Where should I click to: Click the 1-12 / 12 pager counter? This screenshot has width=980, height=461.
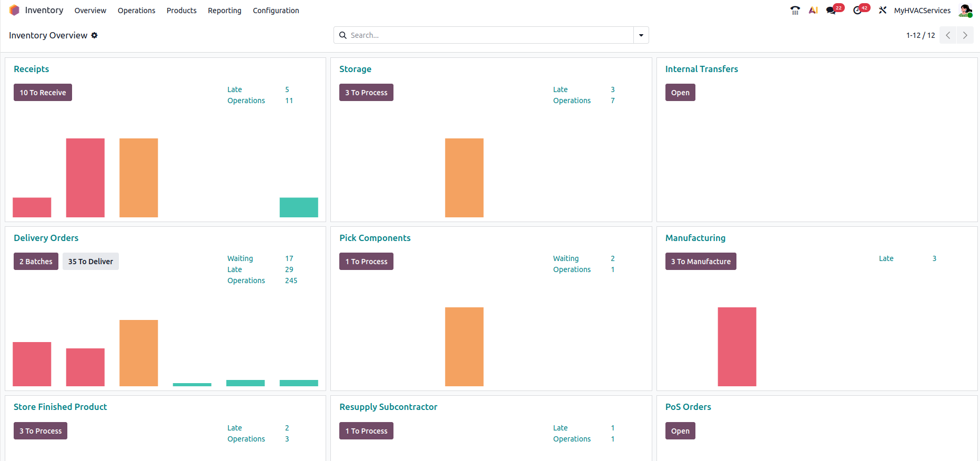[x=921, y=35]
